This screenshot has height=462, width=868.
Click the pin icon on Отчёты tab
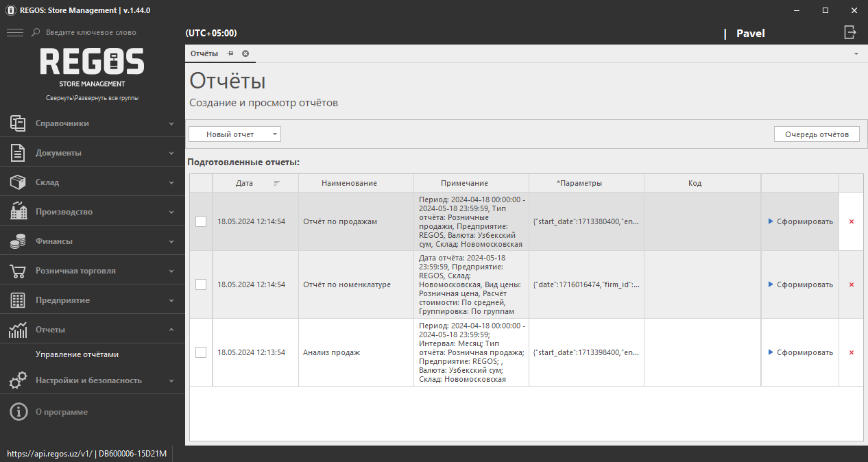[230, 53]
